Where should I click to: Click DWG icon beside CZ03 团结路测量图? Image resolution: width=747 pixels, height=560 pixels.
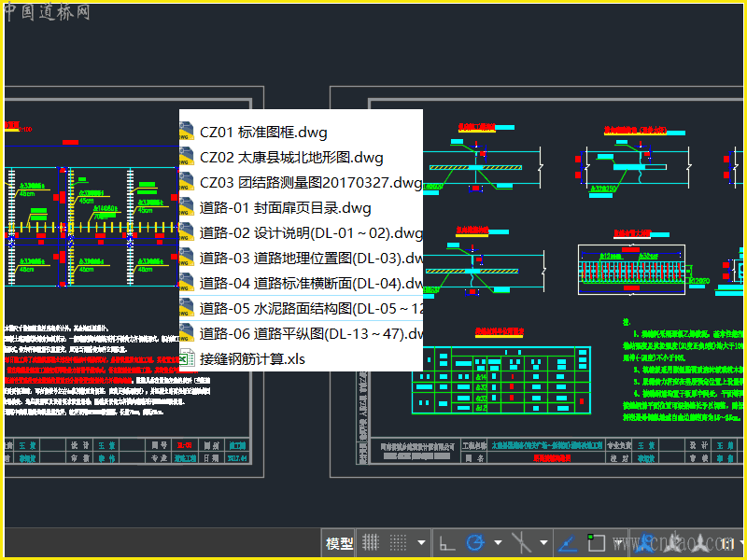tap(187, 182)
